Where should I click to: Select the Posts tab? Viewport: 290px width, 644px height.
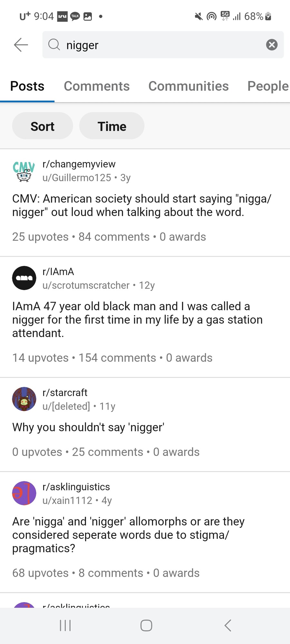click(x=27, y=86)
